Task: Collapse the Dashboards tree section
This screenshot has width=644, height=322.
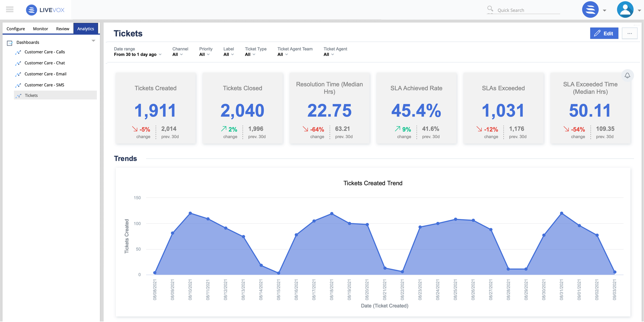Action: click(93, 41)
